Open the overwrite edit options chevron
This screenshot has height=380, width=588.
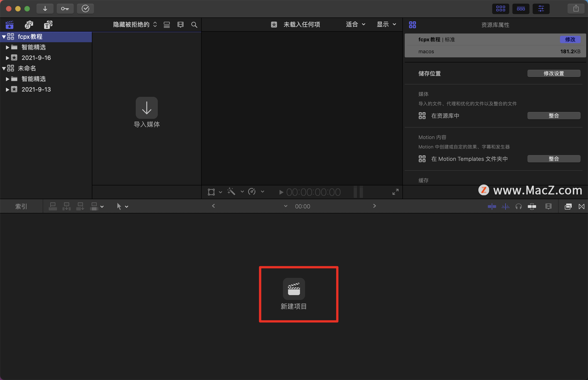102,207
